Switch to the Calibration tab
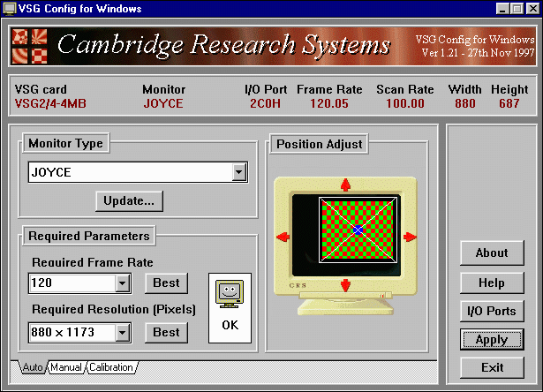The width and height of the screenshot is (543, 392). click(x=111, y=367)
